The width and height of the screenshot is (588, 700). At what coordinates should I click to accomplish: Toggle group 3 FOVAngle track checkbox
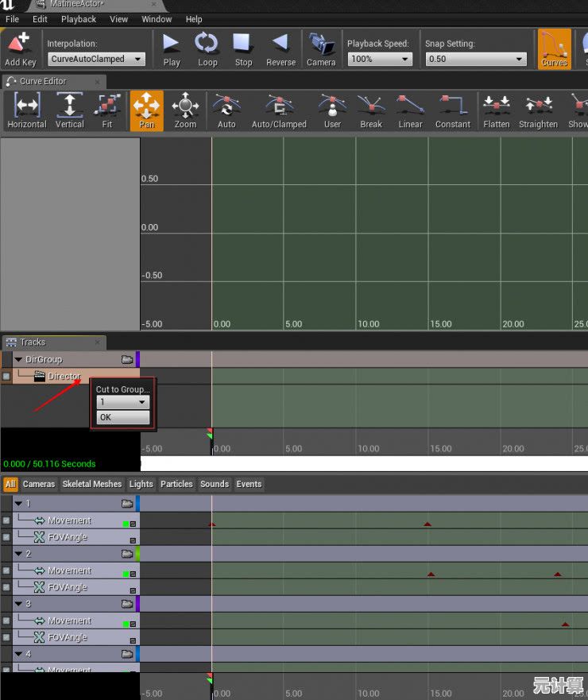tap(6, 637)
